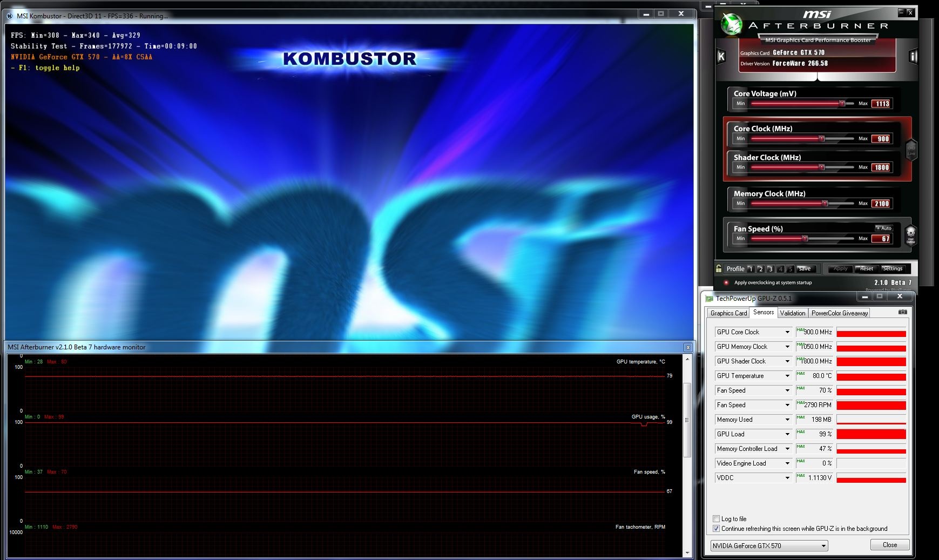Viewport: 939px width, 560px height.
Task: Select the Sensors tab in GPU-Z
Action: click(x=764, y=312)
